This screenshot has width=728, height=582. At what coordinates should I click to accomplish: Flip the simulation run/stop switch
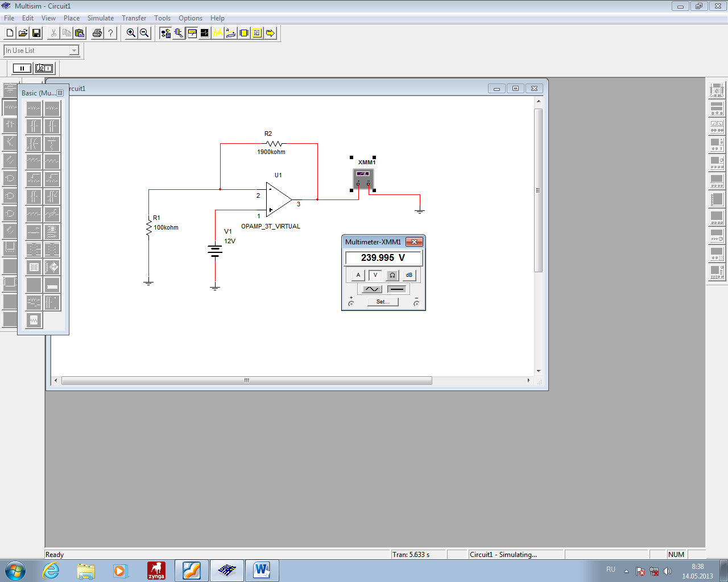tap(44, 68)
